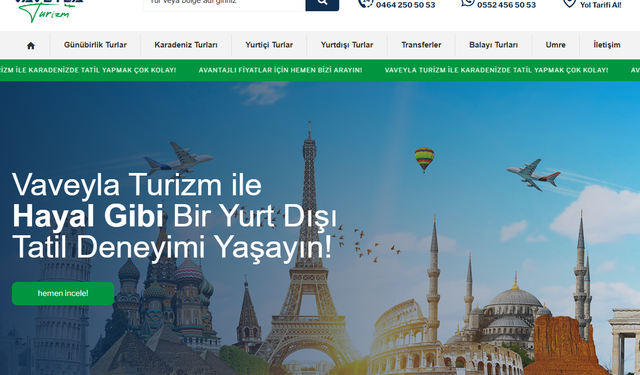Open Günübirlik Turlar menu

[95, 45]
